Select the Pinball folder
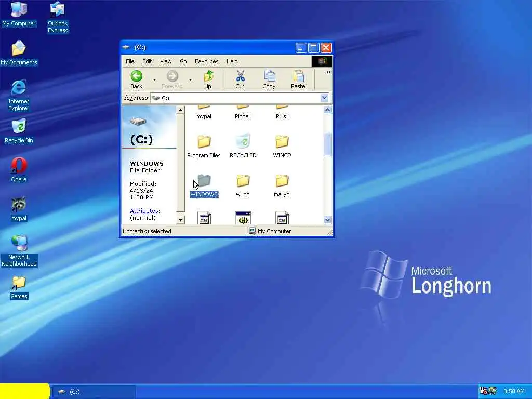 [243, 113]
